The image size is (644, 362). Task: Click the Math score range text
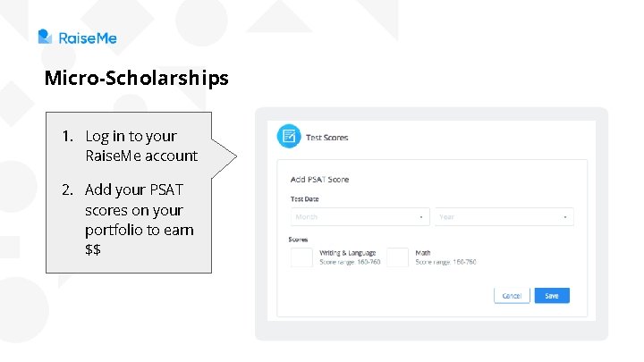[445, 262]
